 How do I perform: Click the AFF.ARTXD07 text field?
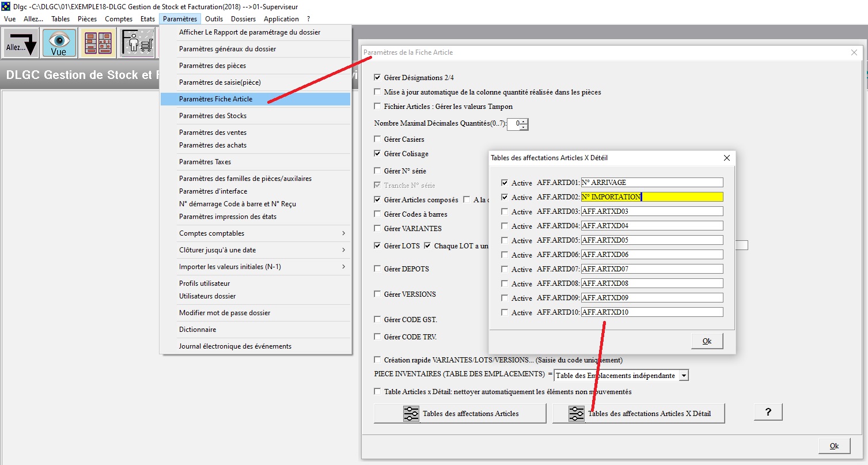652,269
